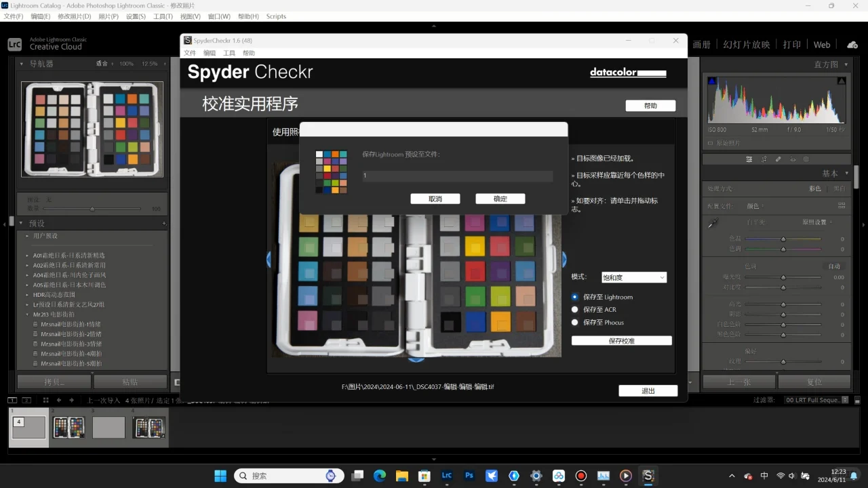Collapse the Navigator panel
This screenshot has width=868, height=488.
click(x=21, y=64)
